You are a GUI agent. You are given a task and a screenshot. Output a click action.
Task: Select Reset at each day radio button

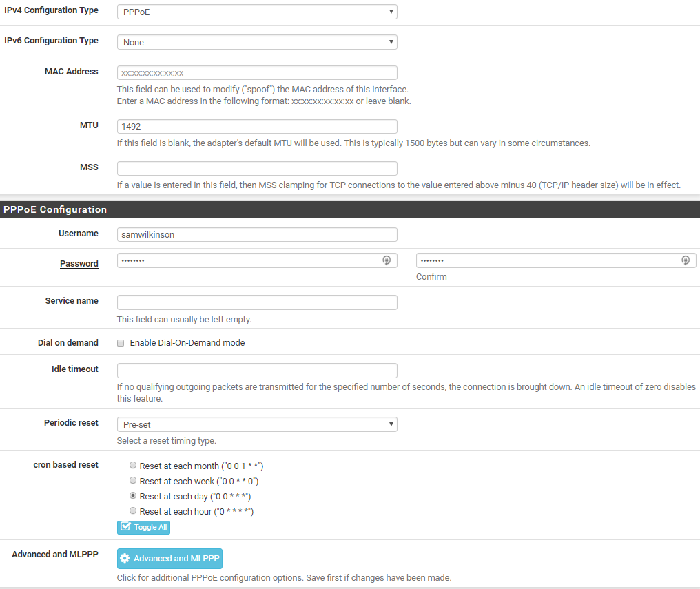coord(133,496)
